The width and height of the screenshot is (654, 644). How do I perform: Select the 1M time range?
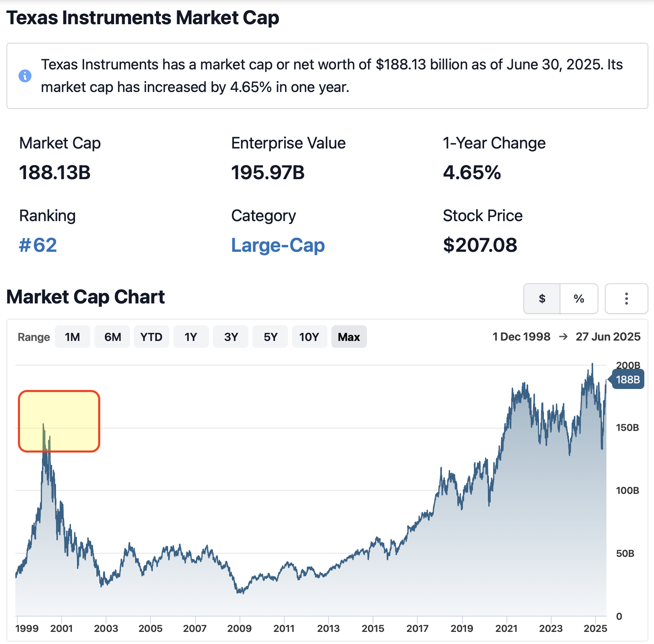[x=73, y=336]
